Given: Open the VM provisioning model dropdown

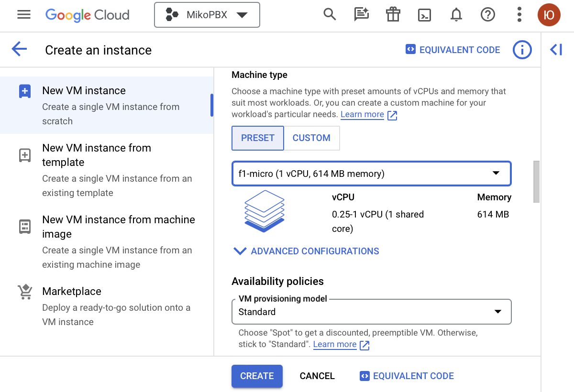Looking at the screenshot, I should click(x=371, y=312).
